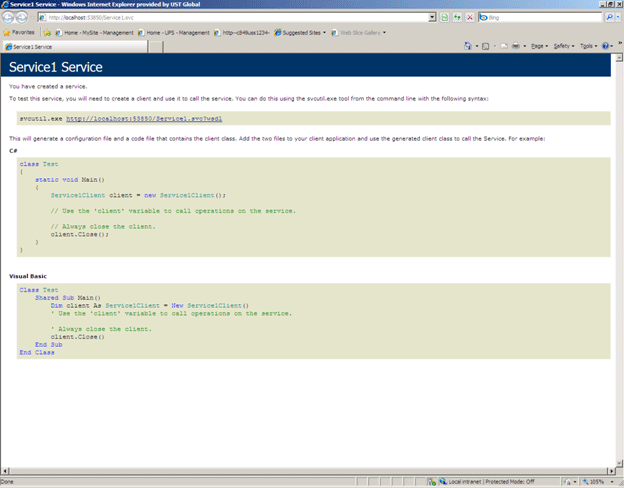Click the 'Shared Sub Main()' code line
Viewport: 624px width, 488px height.
click(x=68, y=298)
